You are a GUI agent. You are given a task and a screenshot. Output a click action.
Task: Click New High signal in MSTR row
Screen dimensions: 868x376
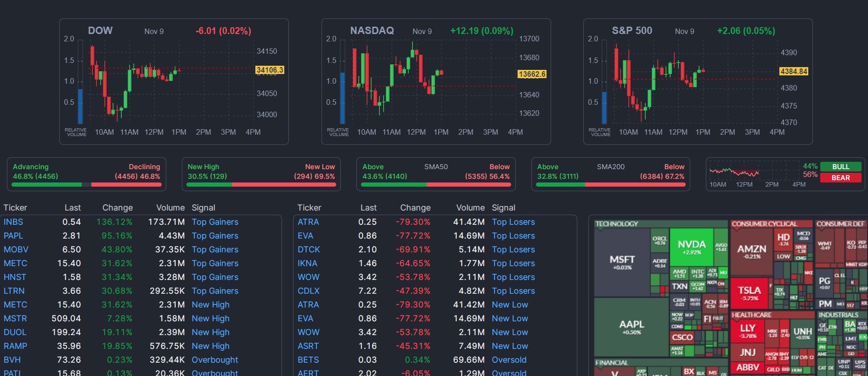(x=211, y=319)
